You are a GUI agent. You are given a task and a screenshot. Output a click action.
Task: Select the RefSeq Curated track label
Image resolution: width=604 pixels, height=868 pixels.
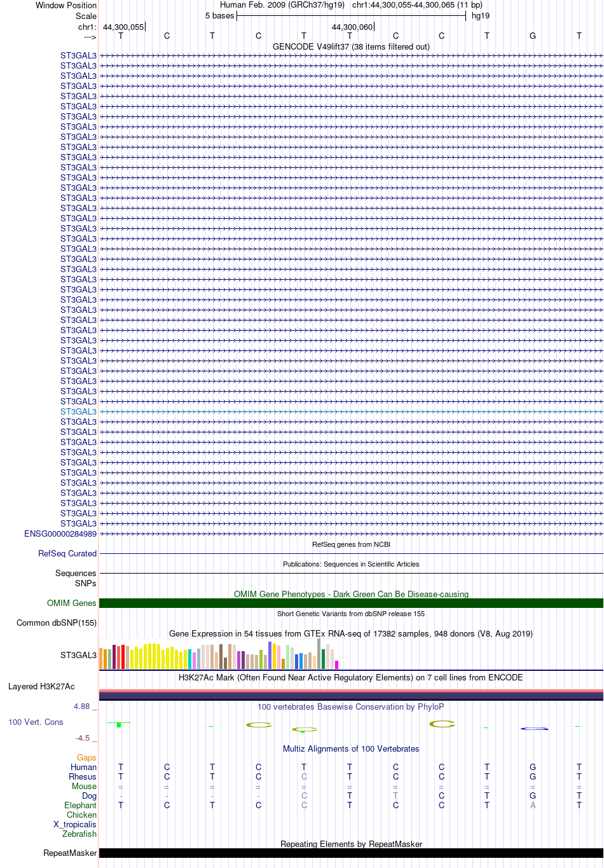click(67, 553)
